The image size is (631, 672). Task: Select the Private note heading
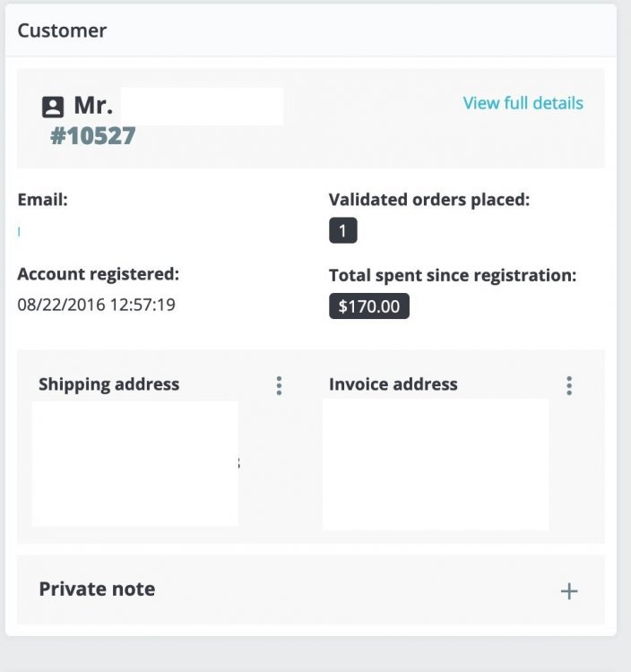click(97, 589)
